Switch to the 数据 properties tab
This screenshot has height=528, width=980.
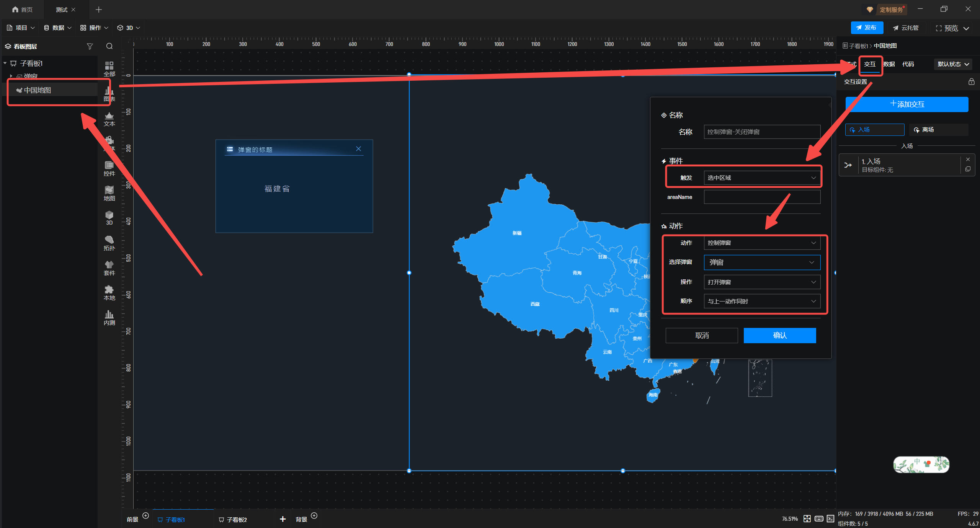click(x=889, y=64)
